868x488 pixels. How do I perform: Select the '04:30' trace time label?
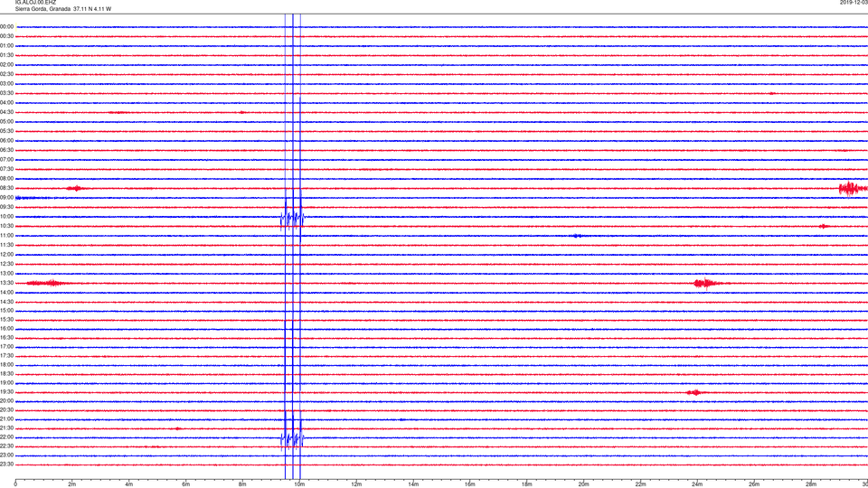(6, 112)
